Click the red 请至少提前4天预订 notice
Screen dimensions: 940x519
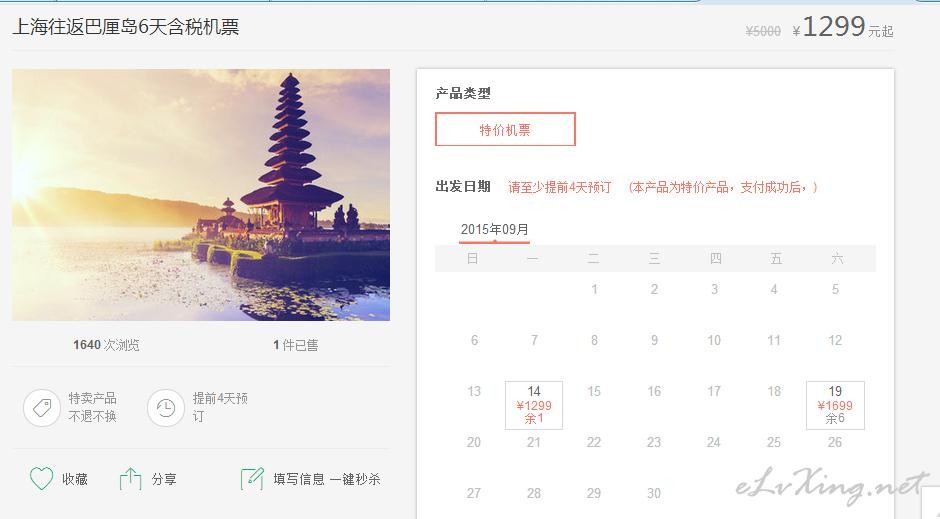point(559,187)
